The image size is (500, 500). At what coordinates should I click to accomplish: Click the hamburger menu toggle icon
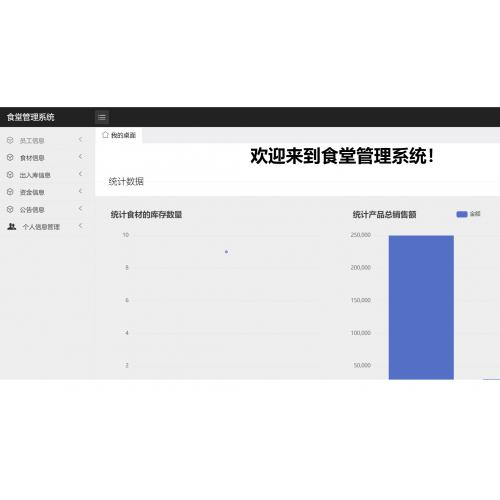pos(102,117)
